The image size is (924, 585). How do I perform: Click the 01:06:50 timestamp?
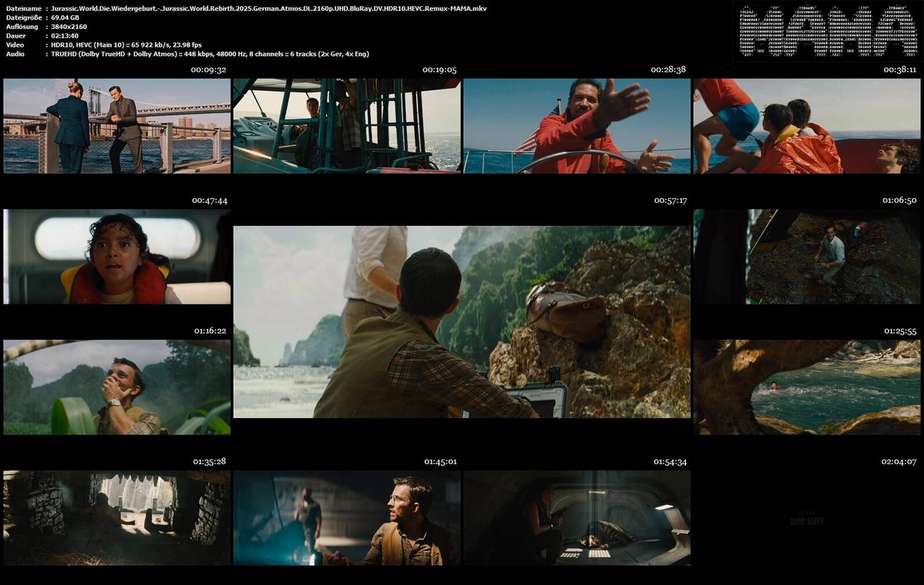(899, 200)
